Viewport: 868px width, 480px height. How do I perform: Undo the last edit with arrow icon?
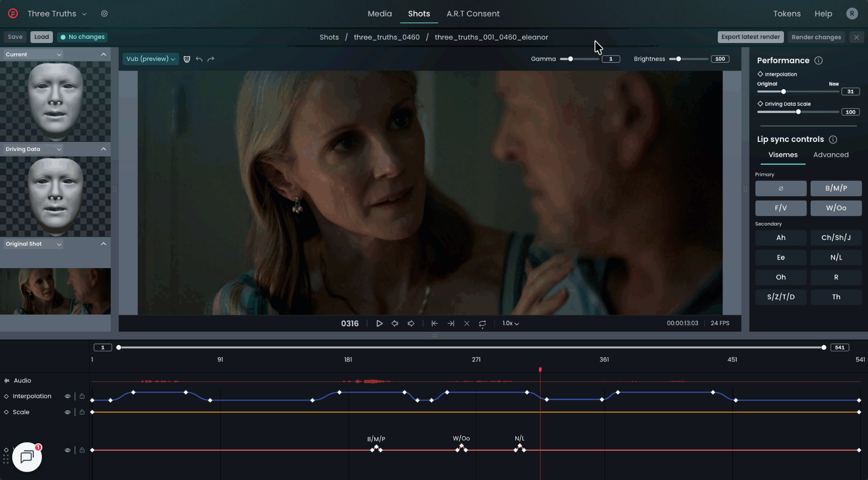point(199,59)
